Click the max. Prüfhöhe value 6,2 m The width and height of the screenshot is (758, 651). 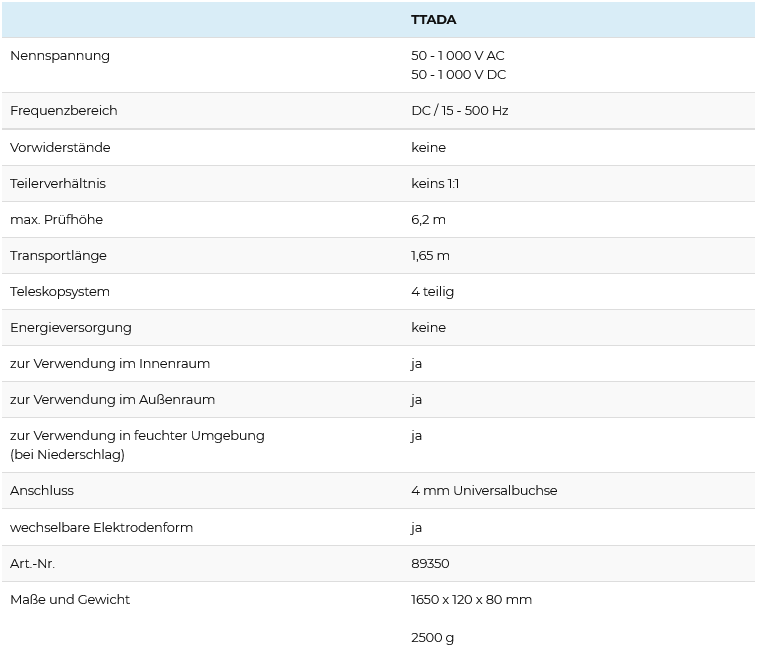pyautogui.click(x=428, y=220)
